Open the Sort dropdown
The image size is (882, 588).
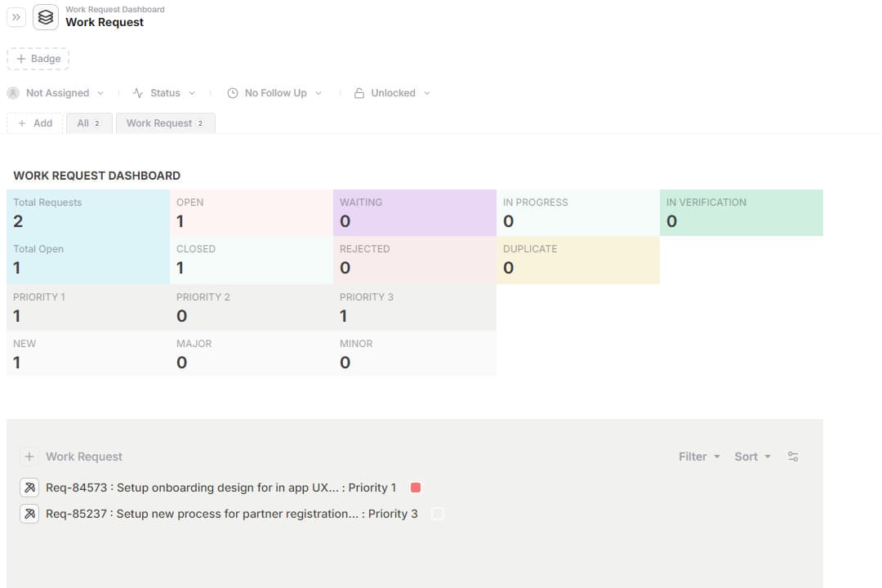click(752, 457)
